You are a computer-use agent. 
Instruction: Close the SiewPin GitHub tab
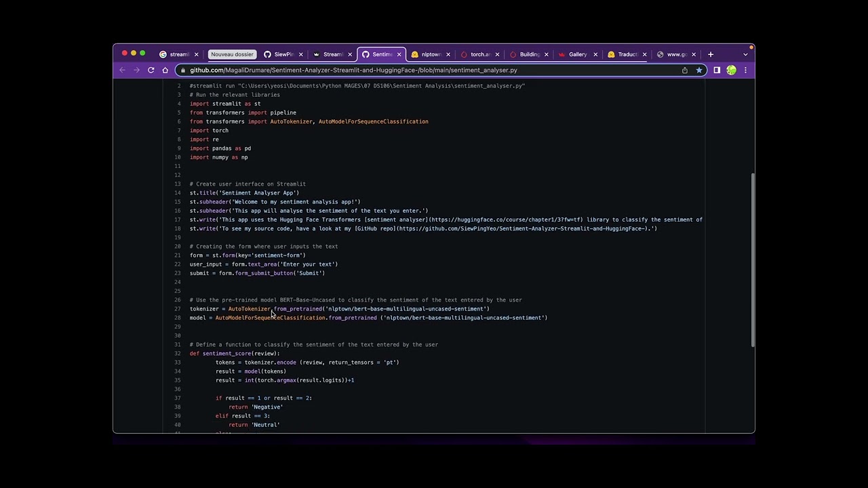click(x=300, y=54)
